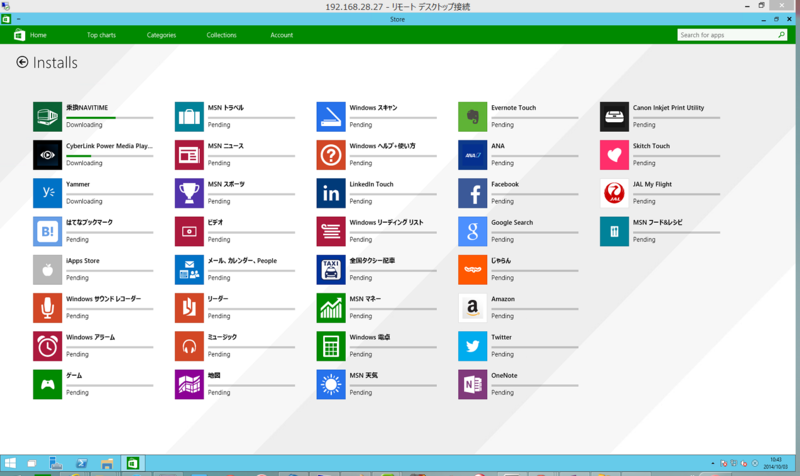Select the Evernote Touch elephant icon
This screenshot has width=800, height=476.
click(x=472, y=117)
